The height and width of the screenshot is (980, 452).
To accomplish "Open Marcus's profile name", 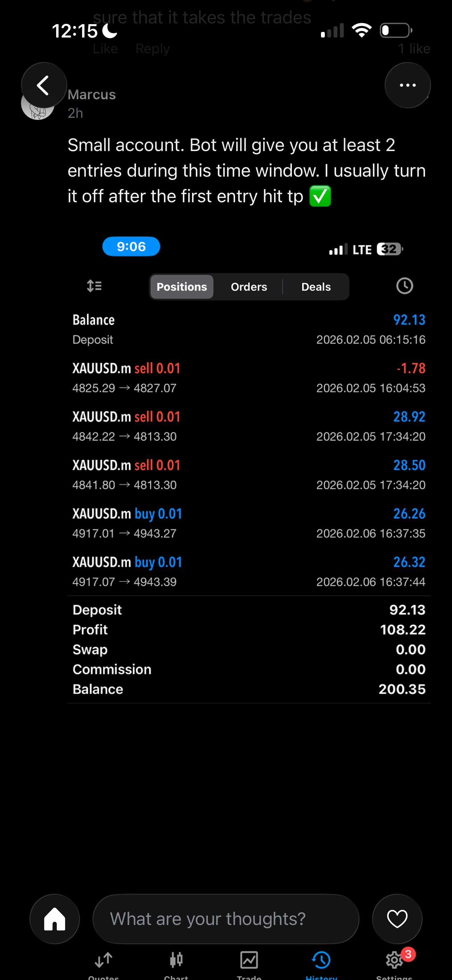I will point(92,95).
